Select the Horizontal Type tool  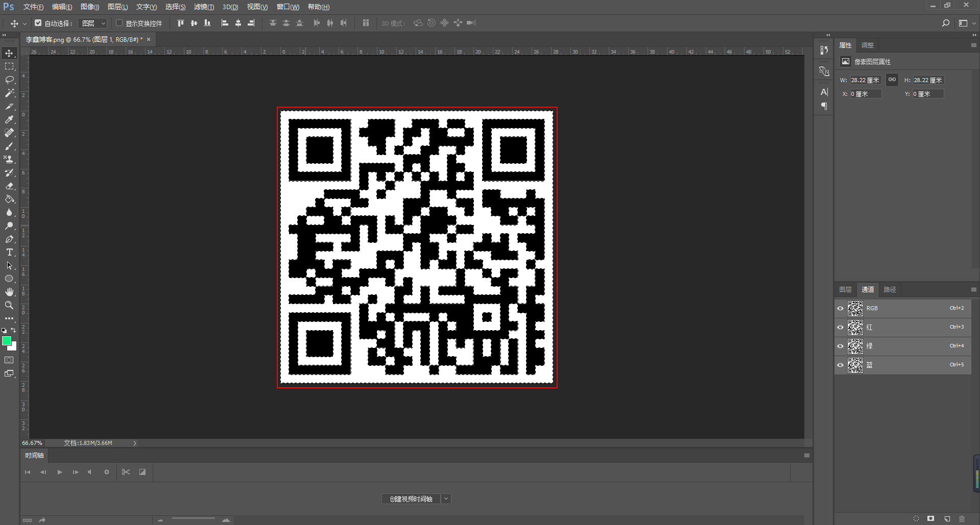[x=9, y=252]
